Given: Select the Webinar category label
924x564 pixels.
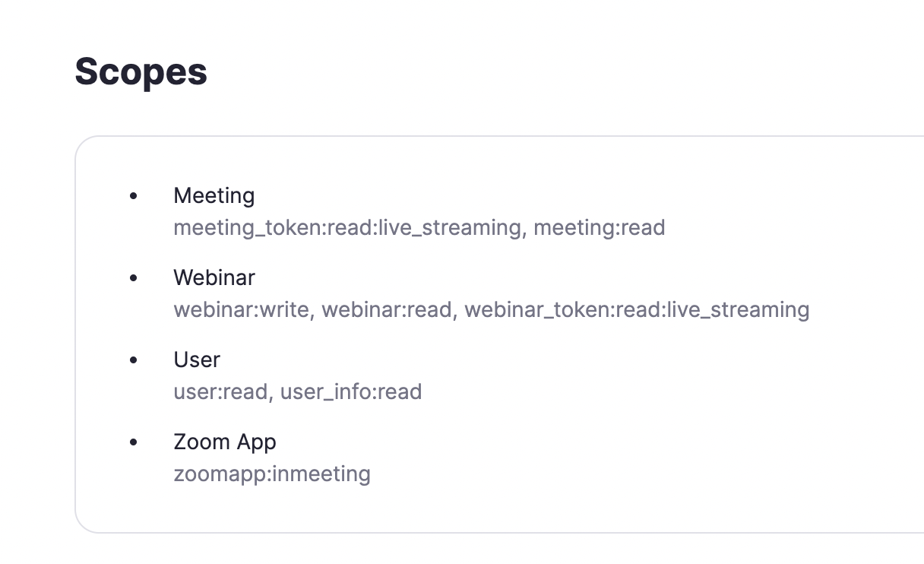Looking at the screenshot, I should (x=214, y=277).
